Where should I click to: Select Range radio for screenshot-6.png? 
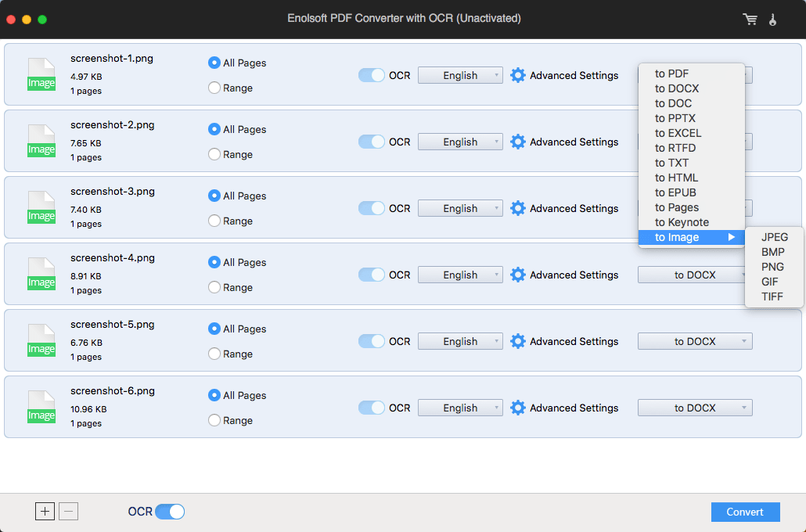pos(214,420)
